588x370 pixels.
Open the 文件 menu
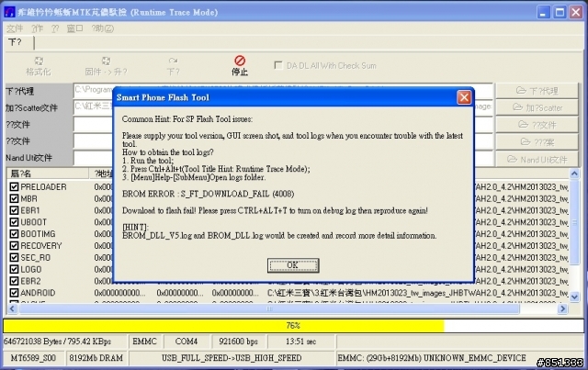[15, 28]
